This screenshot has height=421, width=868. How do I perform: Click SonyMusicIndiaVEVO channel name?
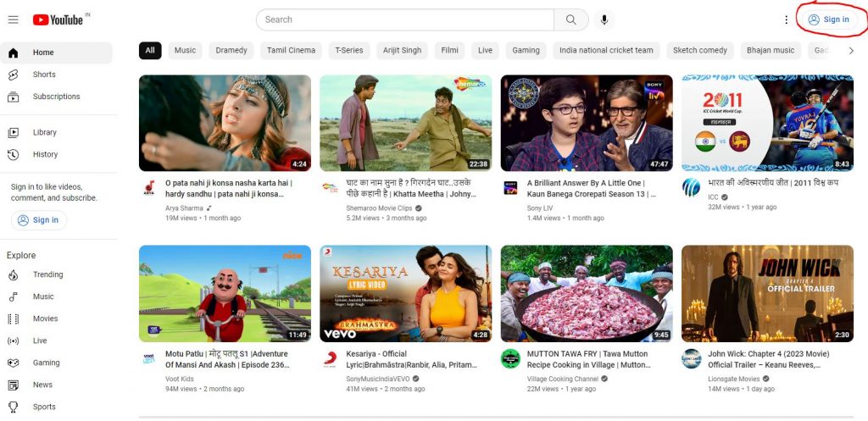378,379
